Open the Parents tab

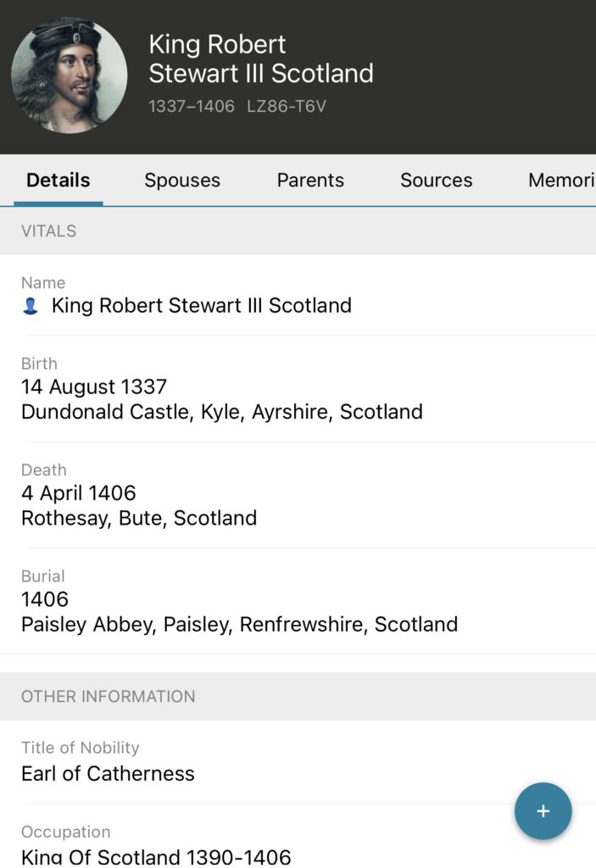tap(310, 181)
